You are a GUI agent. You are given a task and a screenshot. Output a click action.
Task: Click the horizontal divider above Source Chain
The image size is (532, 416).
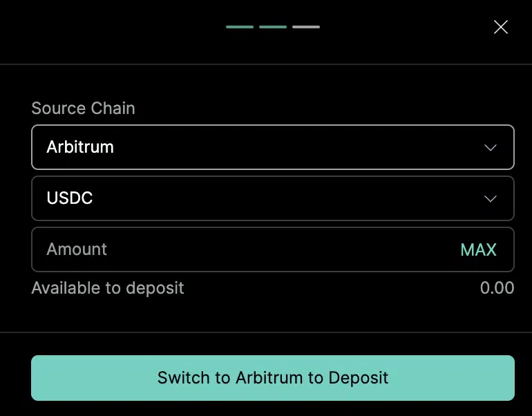266,64
